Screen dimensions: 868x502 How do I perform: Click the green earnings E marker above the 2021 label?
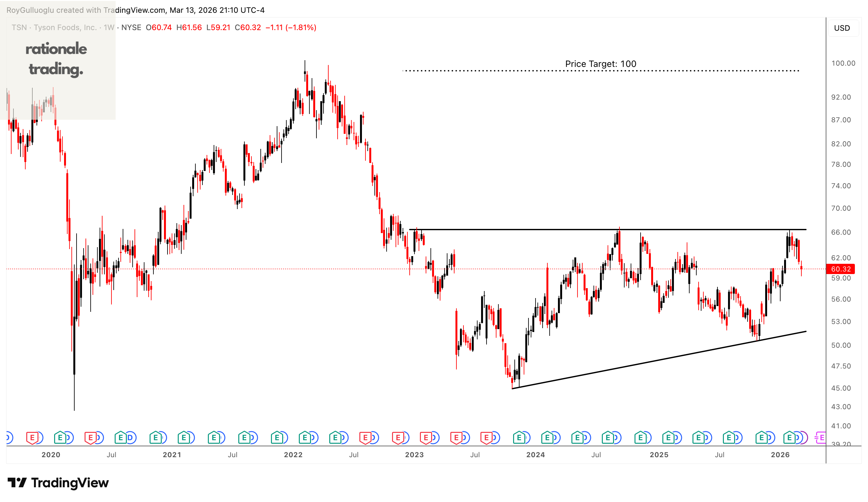click(184, 438)
